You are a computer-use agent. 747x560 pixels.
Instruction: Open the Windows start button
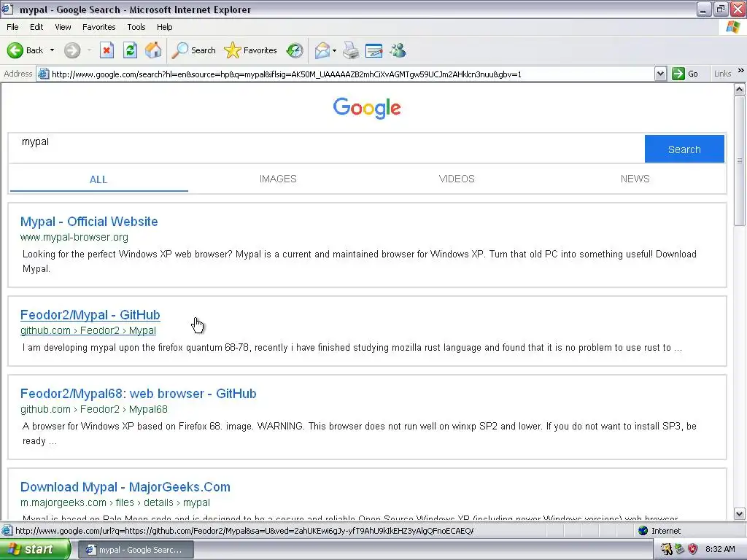click(34, 550)
